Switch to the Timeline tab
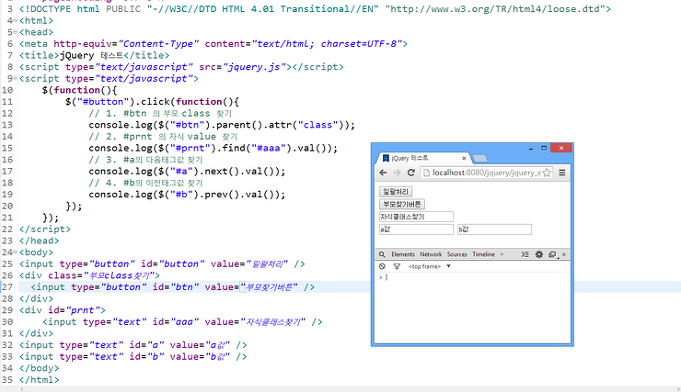 (x=483, y=254)
